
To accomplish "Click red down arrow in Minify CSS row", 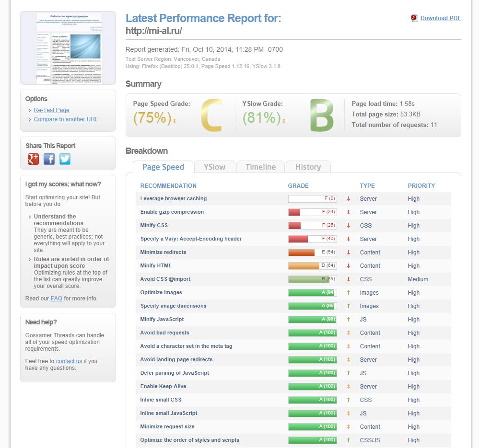I will (x=349, y=226).
